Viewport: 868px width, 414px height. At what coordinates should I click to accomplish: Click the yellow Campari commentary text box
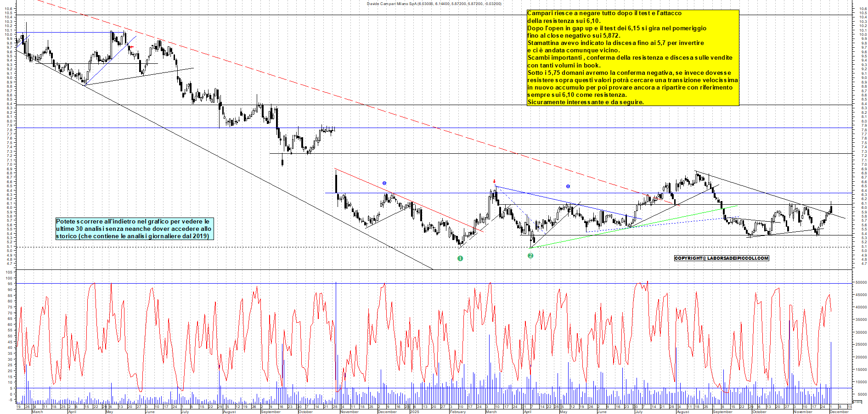[632, 58]
